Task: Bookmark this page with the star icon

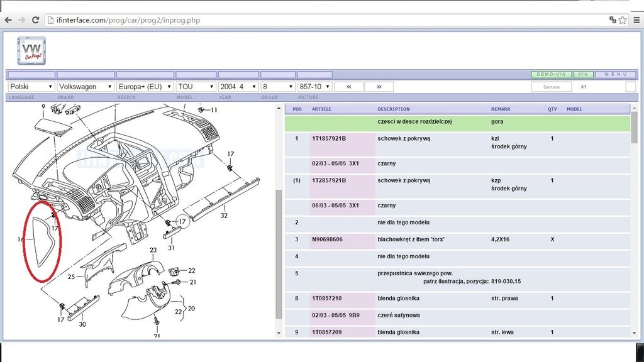Action: pos(623,19)
